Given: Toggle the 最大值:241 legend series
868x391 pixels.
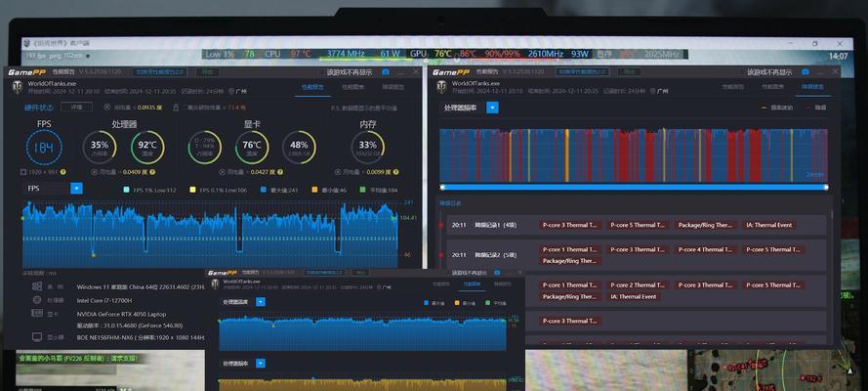Looking at the screenshot, I should [279, 190].
